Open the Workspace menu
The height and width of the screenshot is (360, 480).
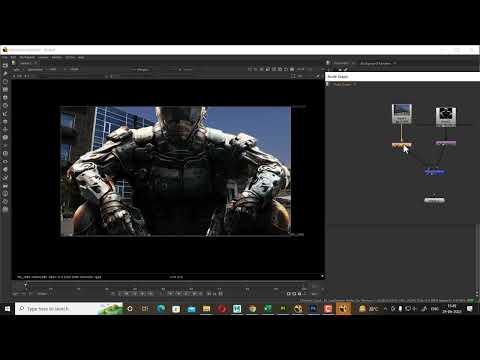click(x=27, y=57)
